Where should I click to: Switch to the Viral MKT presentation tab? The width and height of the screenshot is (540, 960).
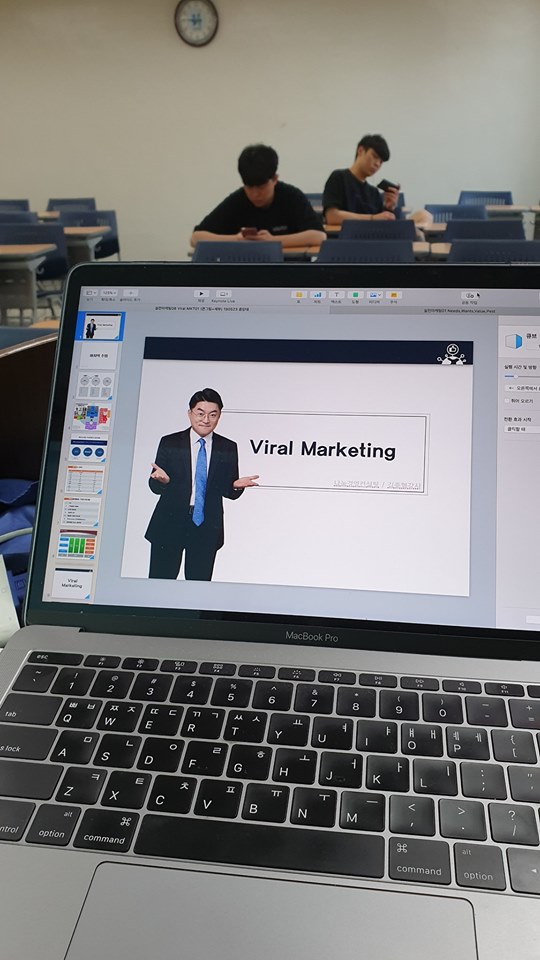coord(203,309)
